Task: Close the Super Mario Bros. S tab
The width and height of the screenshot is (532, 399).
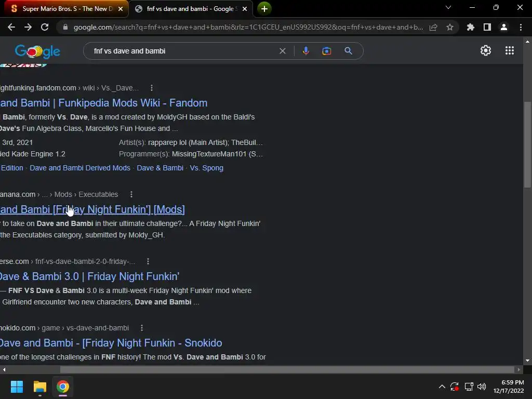Action: coord(121,9)
